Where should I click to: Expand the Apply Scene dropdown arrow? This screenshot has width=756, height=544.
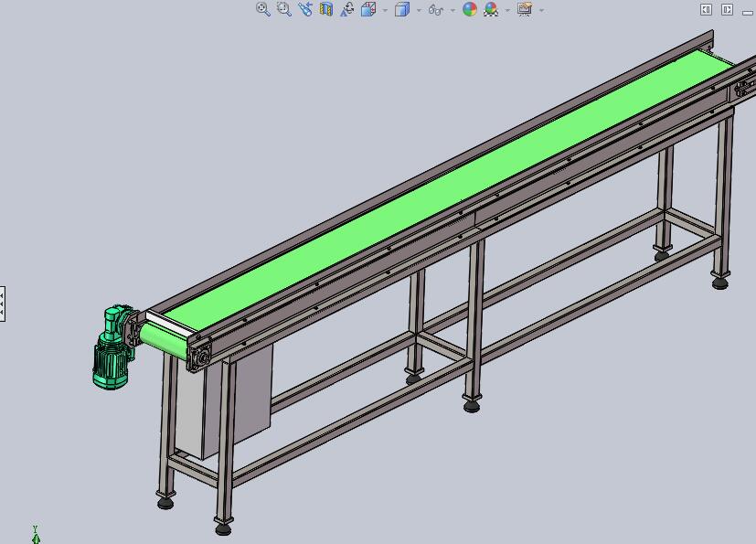[x=507, y=10]
